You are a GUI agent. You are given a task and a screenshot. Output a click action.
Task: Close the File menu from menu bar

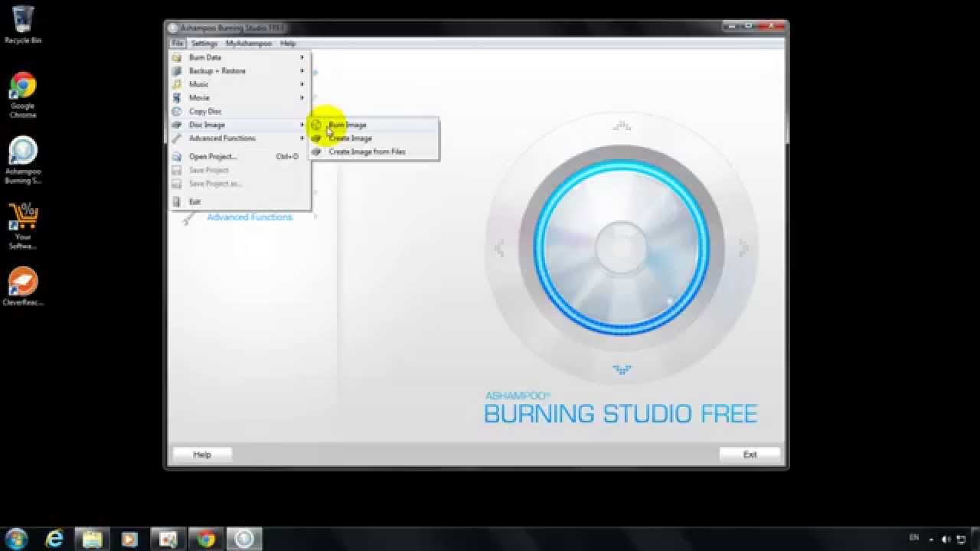click(177, 44)
